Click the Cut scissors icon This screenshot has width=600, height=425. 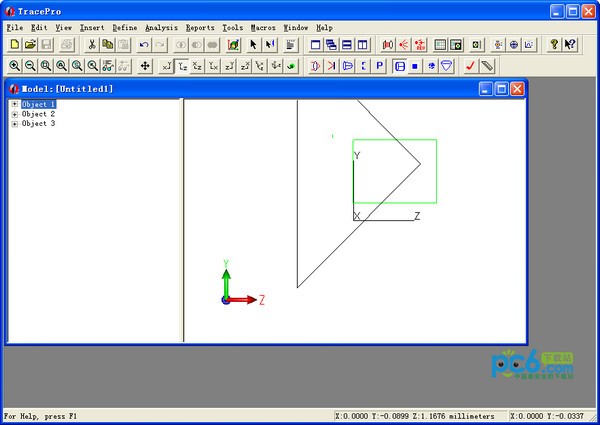[92, 45]
